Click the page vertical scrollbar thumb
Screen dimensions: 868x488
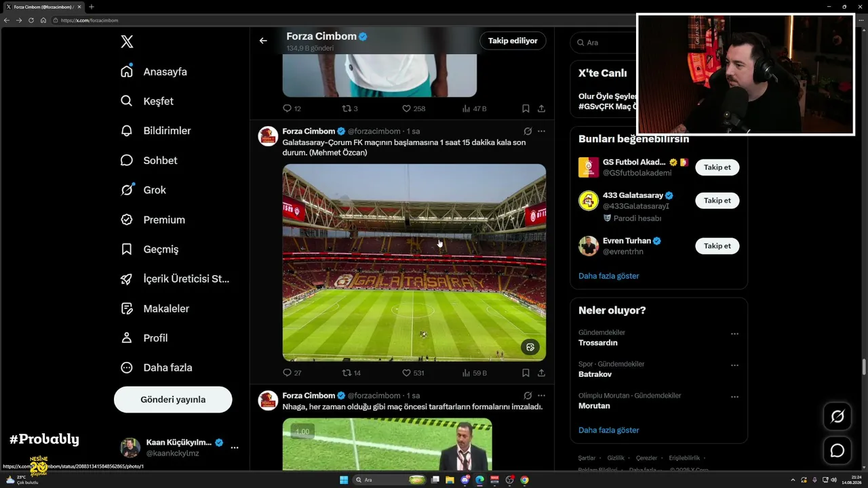pos(864,367)
